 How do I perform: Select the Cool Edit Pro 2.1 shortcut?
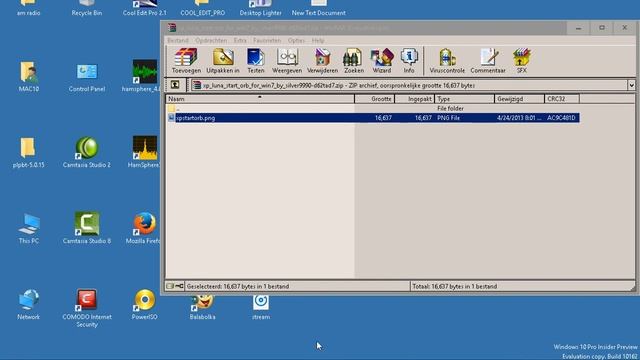pyautogui.click(x=144, y=8)
